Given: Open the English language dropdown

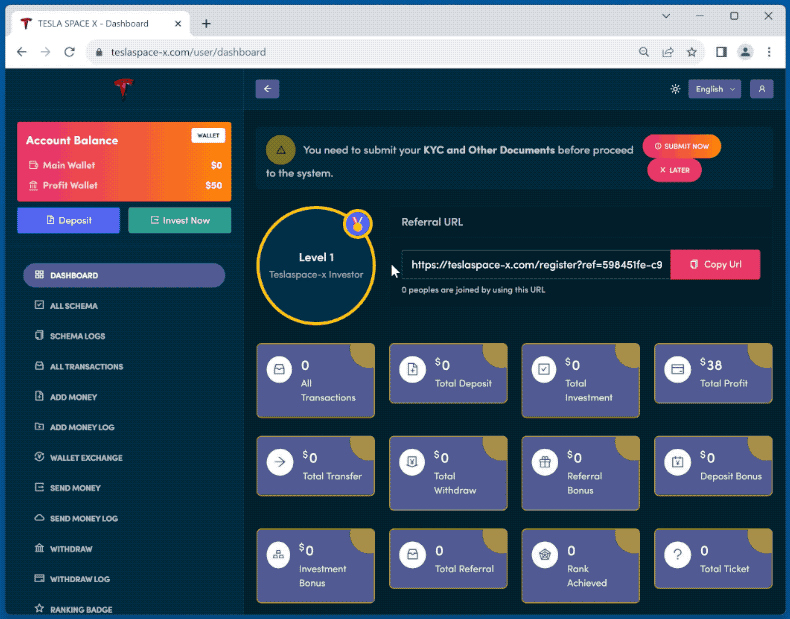Looking at the screenshot, I should [x=714, y=89].
